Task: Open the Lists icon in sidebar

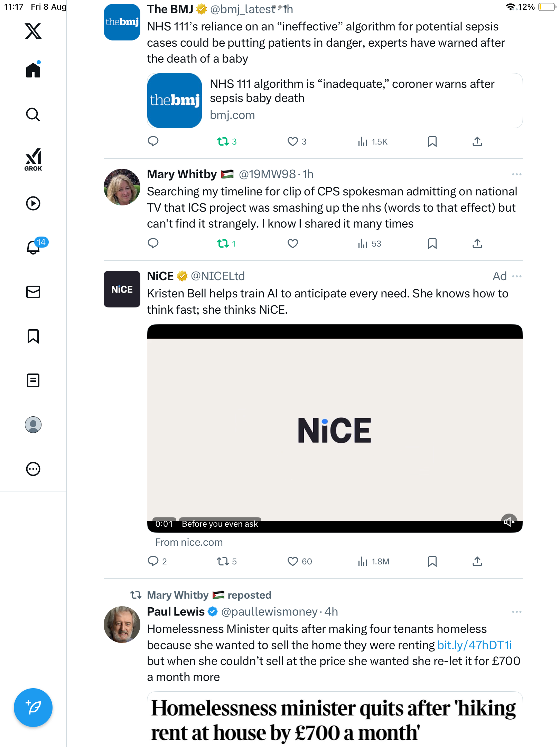Action: (x=33, y=380)
